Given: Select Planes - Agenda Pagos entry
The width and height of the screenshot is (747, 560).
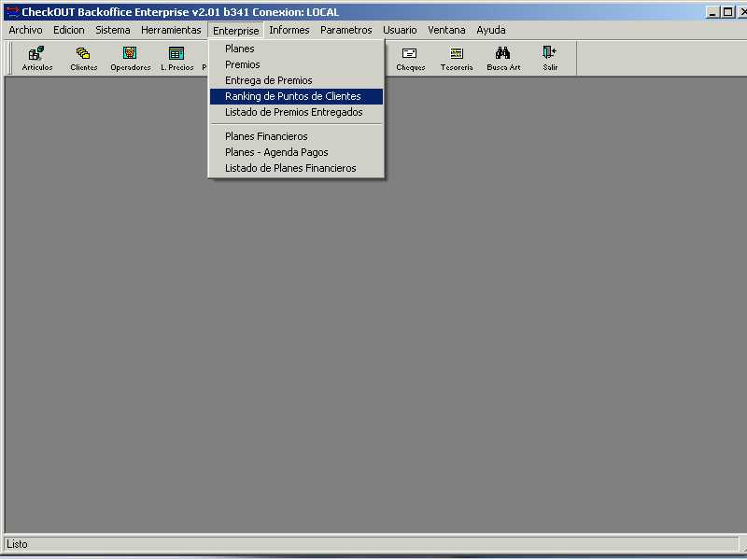Looking at the screenshot, I should pyautogui.click(x=296, y=152).
